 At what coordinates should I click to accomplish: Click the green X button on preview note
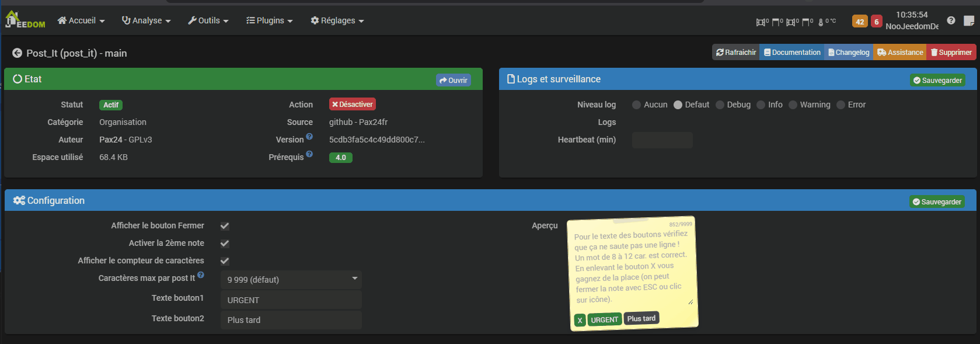580,320
